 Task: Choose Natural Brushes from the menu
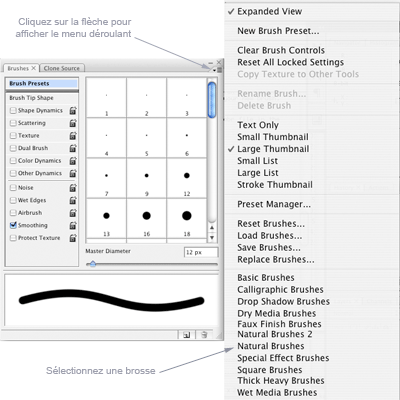tap(271, 346)
